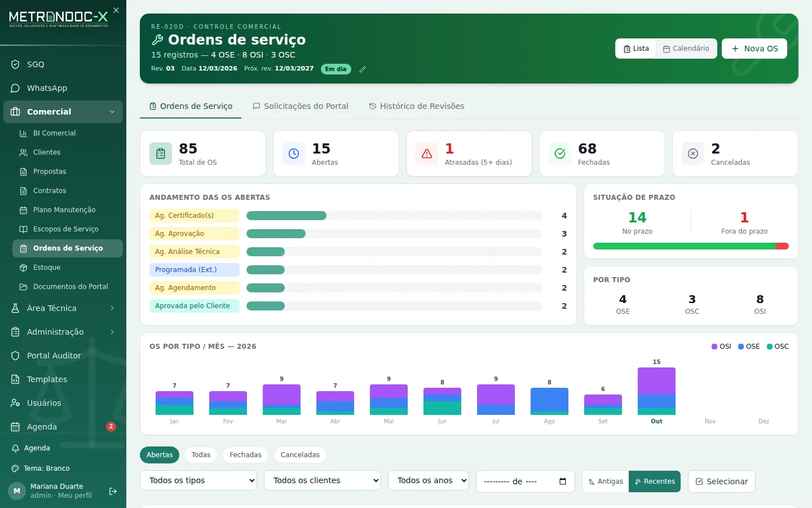812x508 pixels.
Task: Switch to the Calendário view
Action: 686,49
